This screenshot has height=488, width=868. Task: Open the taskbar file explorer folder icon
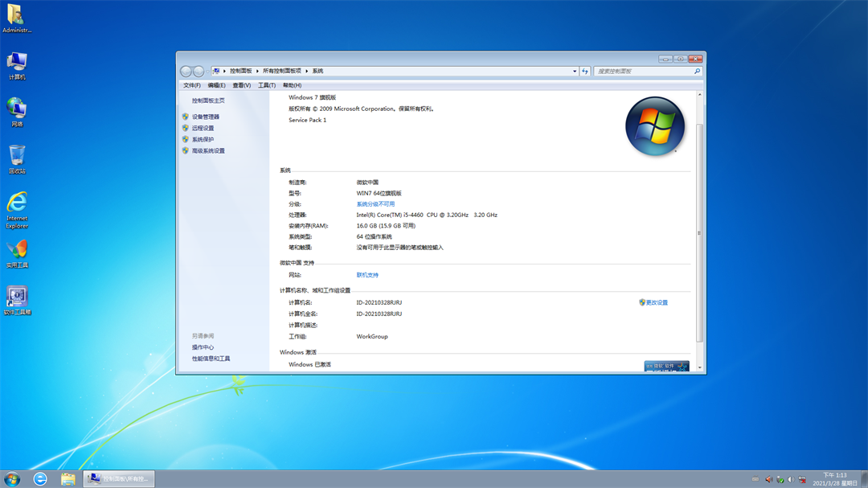[68, 479]
